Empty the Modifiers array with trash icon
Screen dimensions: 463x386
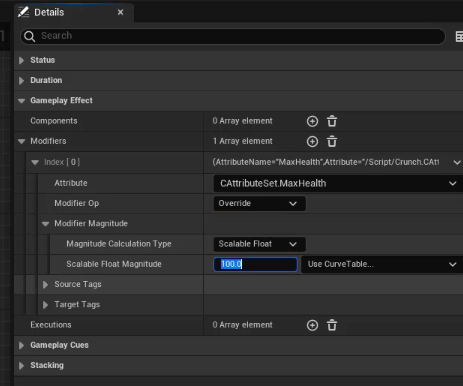pyautogui.click(x=332, y=142)
